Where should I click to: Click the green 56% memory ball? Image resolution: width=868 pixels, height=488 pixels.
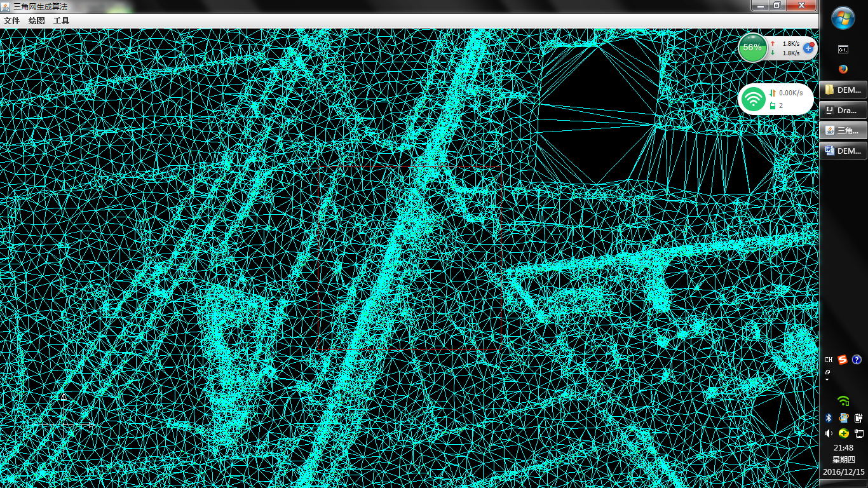(x=753, y=48)
